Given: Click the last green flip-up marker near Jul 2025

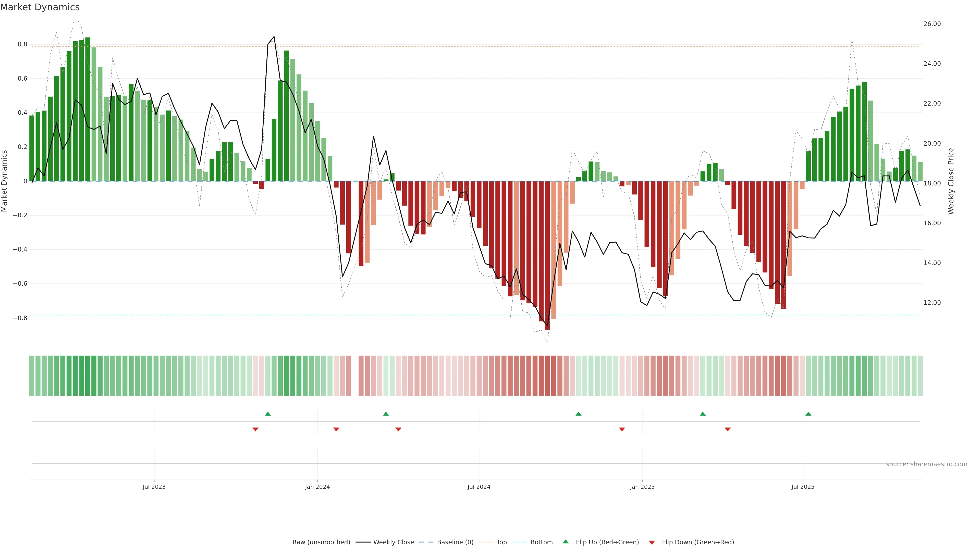Looking at the screenshot, I should pyautogui.click(x=808, y=414).
